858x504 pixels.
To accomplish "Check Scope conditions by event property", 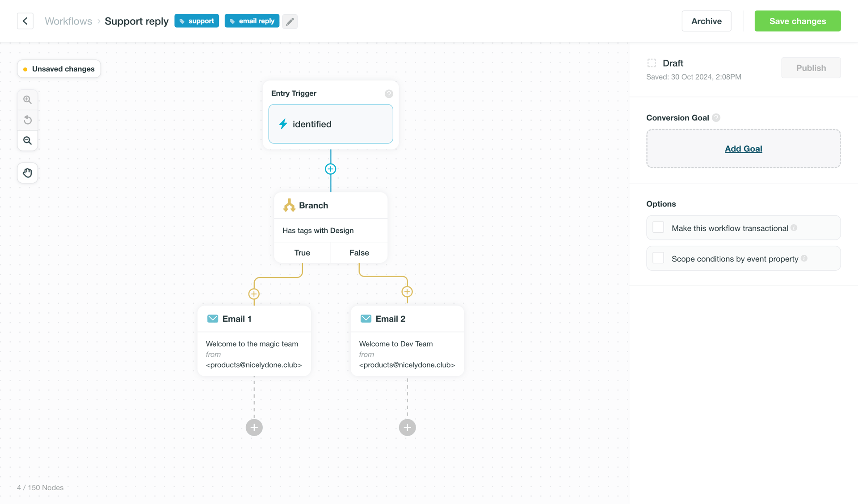I will (658, 258).
